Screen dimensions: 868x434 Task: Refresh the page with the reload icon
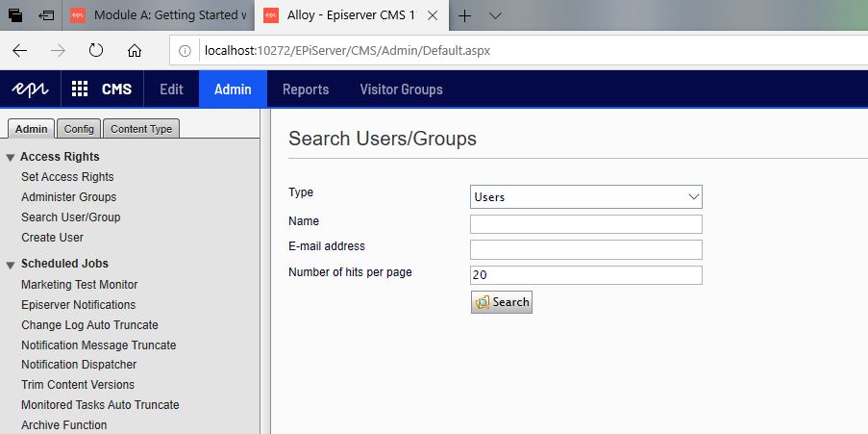[96, 51]
